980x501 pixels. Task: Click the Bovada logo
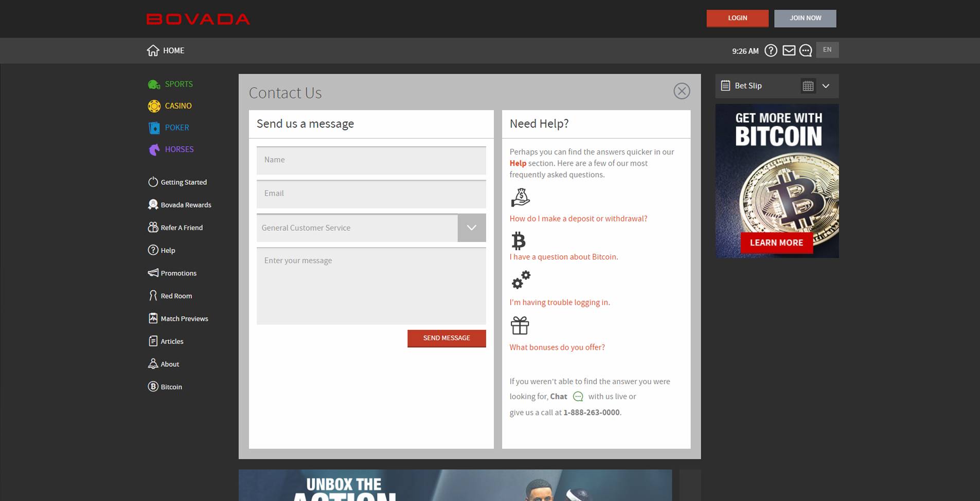point(198,19)
